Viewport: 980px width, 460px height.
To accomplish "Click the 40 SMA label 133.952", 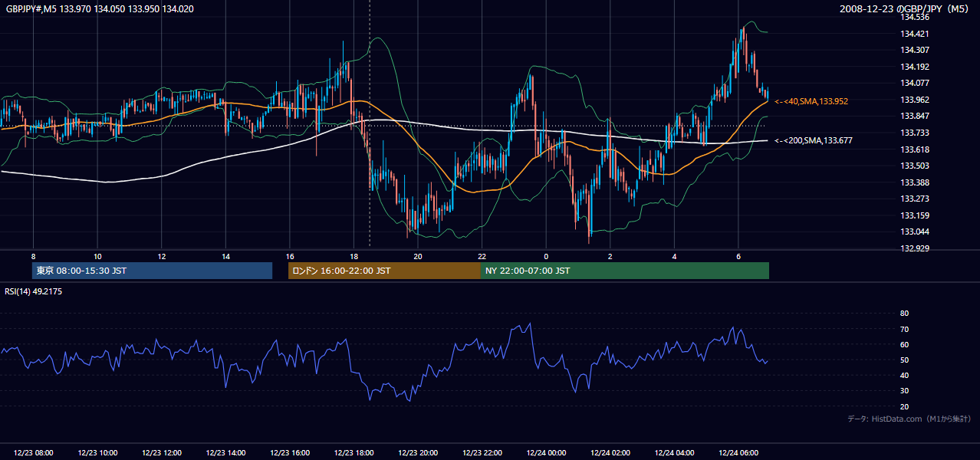I will [x=811, y=101].
